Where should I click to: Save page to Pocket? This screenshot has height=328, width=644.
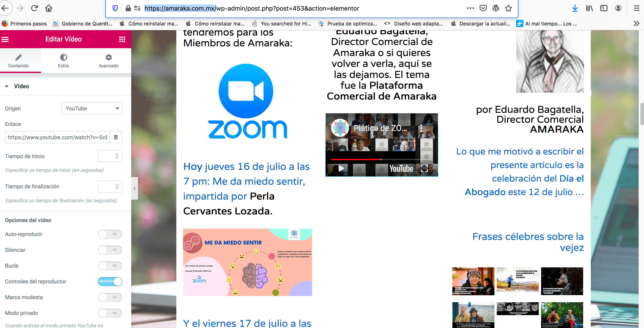[483, 8]
